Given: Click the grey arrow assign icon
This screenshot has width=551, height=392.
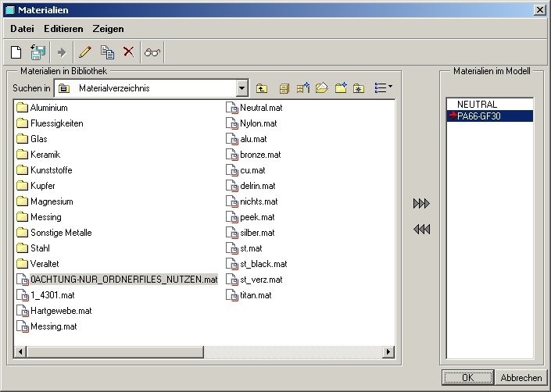Looking at the screenshot, I should [62, 52].
